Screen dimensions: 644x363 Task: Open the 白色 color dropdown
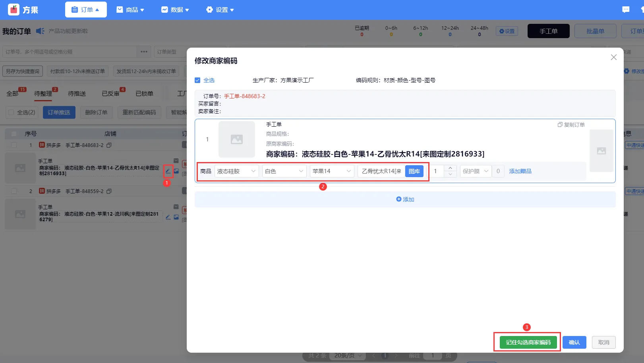pos(284,171)
